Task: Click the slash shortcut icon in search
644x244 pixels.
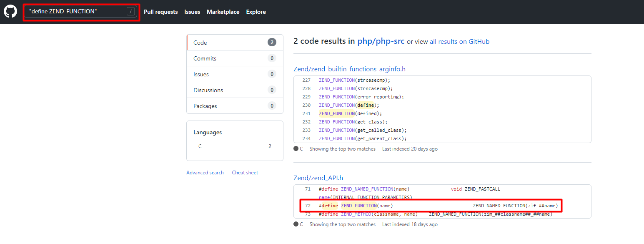Action: pyautogui.click(x=131, y=12)
